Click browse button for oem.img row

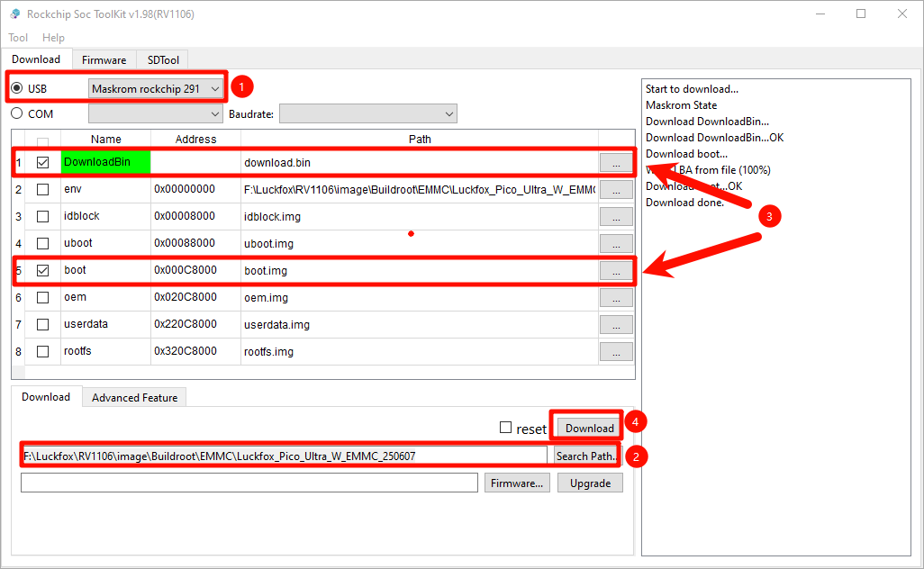616,298
